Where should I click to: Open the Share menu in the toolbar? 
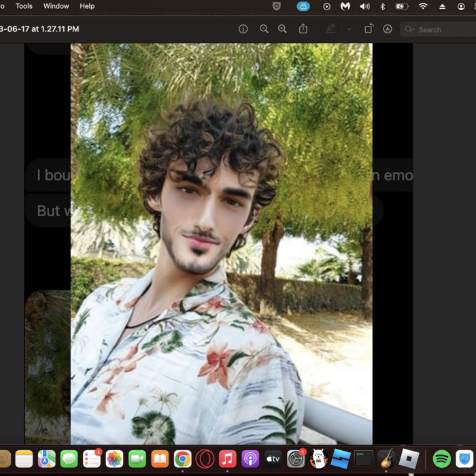tap(303, 29)
